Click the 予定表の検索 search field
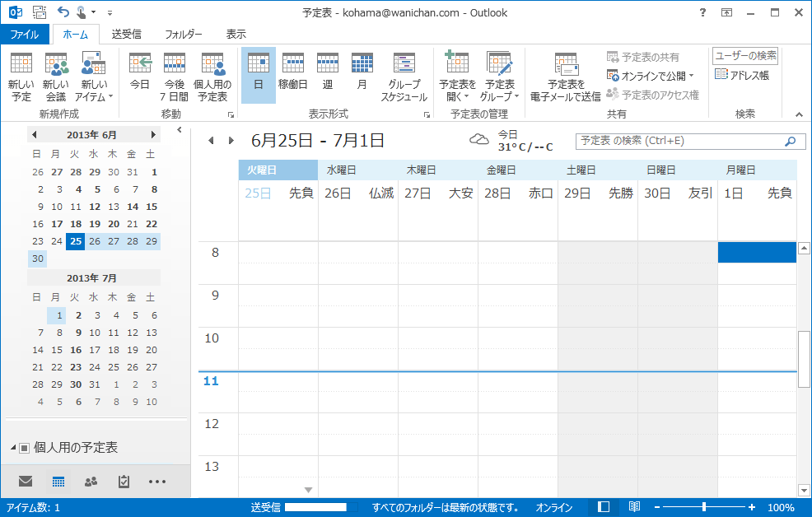Screen dimensions: 812x517 [x=691, y=142]
